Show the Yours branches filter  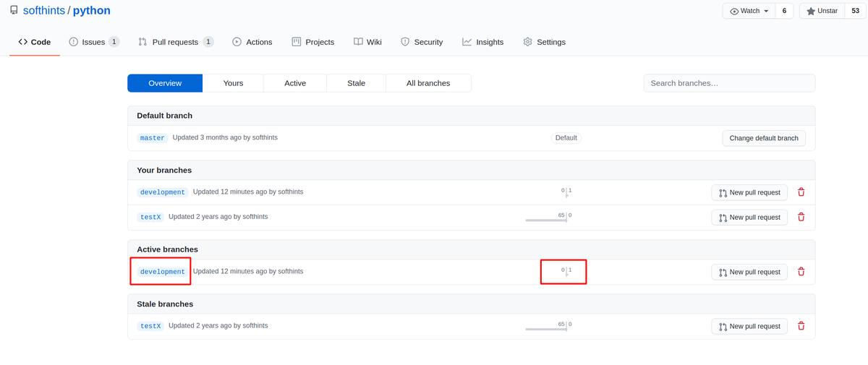233,83
